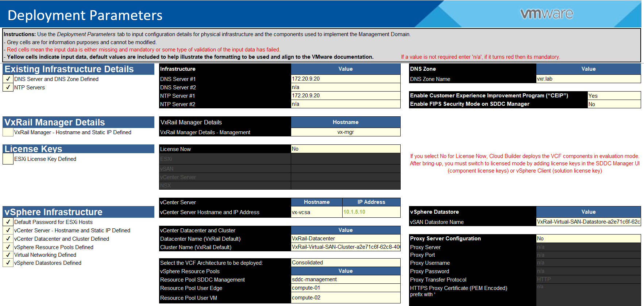Click the greyed-out vCenter Server license row
The width and height of the screenshot is (644, 306).
point(280,177)
